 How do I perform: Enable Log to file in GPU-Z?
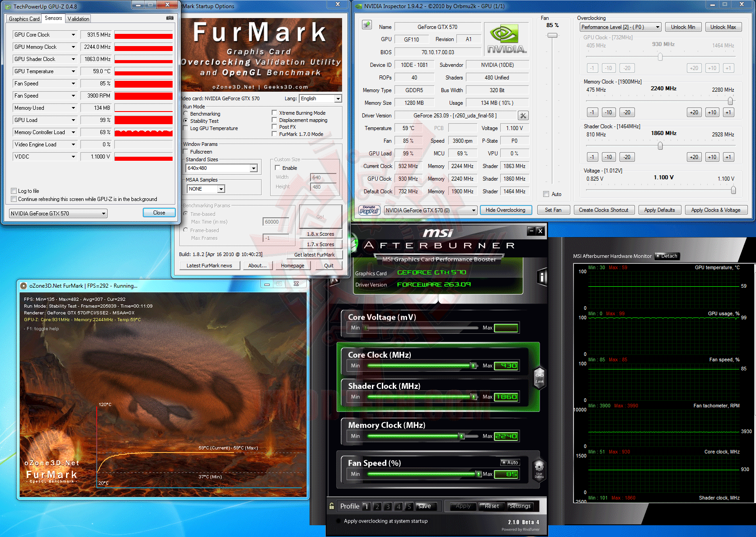14,191
